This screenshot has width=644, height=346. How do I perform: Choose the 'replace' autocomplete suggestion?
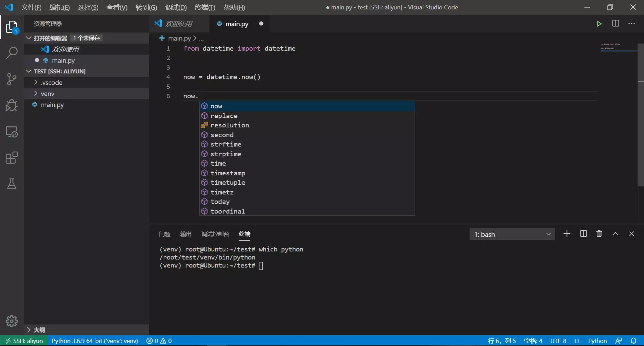coord(307,116)
